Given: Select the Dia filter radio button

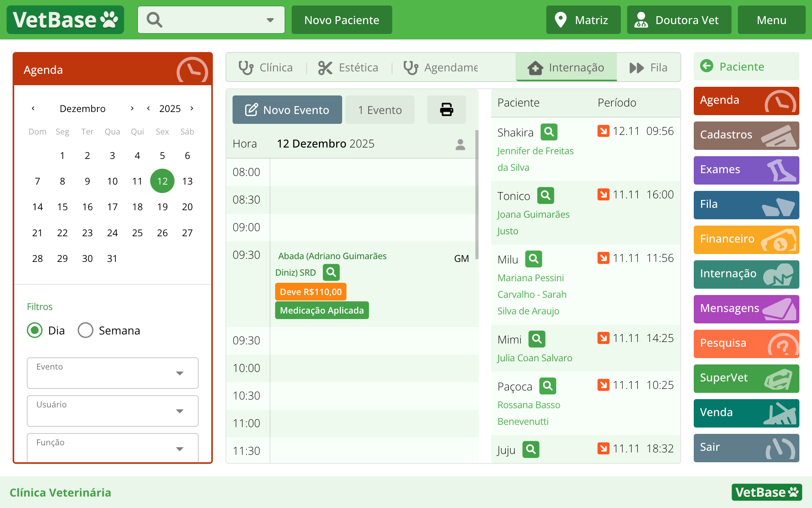Looking at the screenshot, I should pyautogui.click(x=35, y=330).
